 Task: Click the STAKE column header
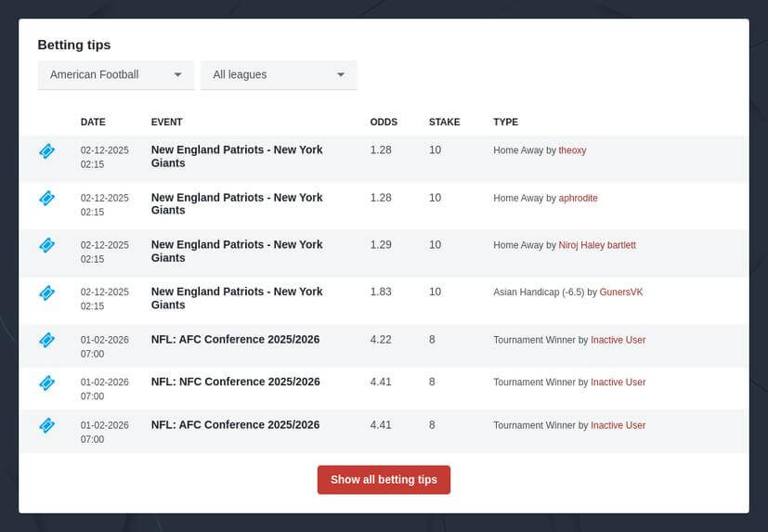tap(444, 122)
